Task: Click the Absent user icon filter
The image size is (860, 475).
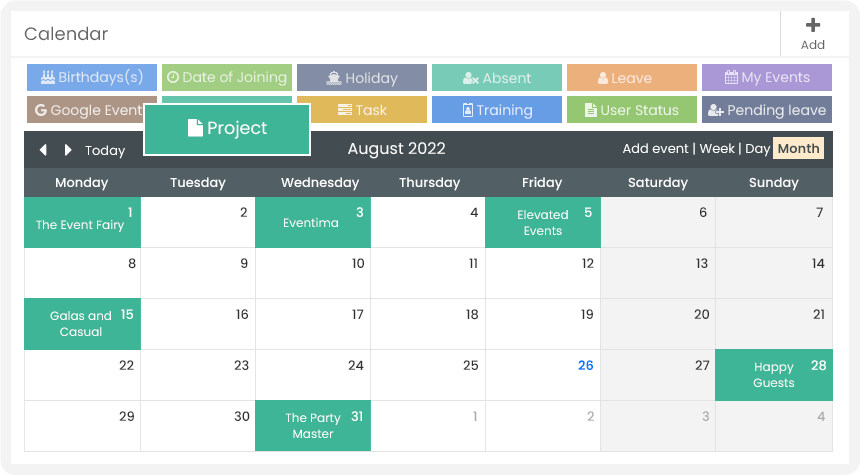Action: click(x=471, y=78)
